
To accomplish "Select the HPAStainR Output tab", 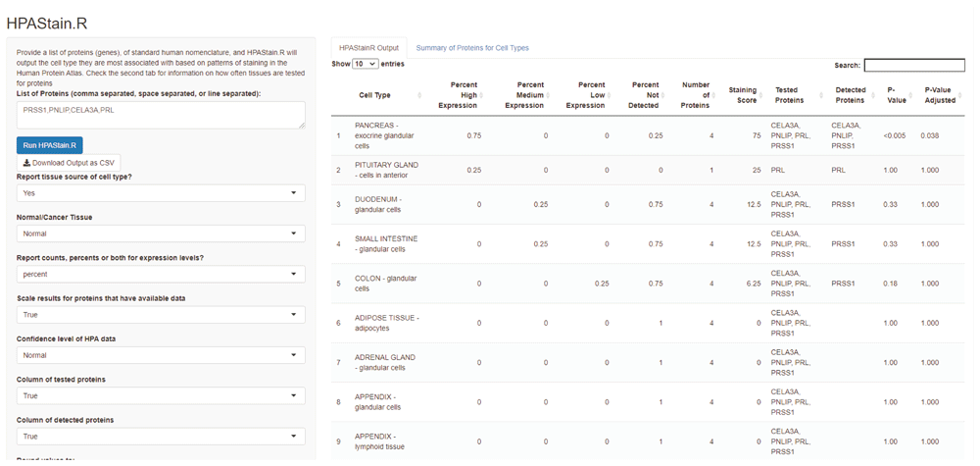I will click(x=367, y=47).
